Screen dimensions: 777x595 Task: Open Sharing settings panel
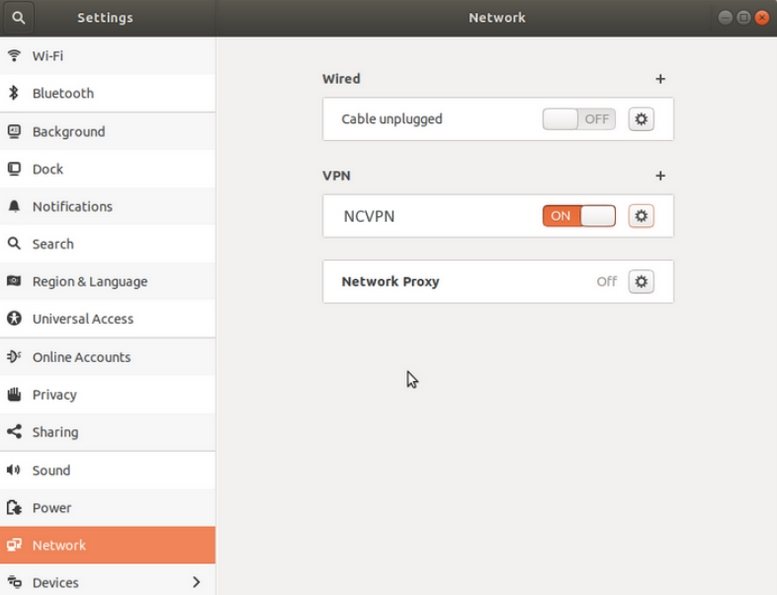108,432
